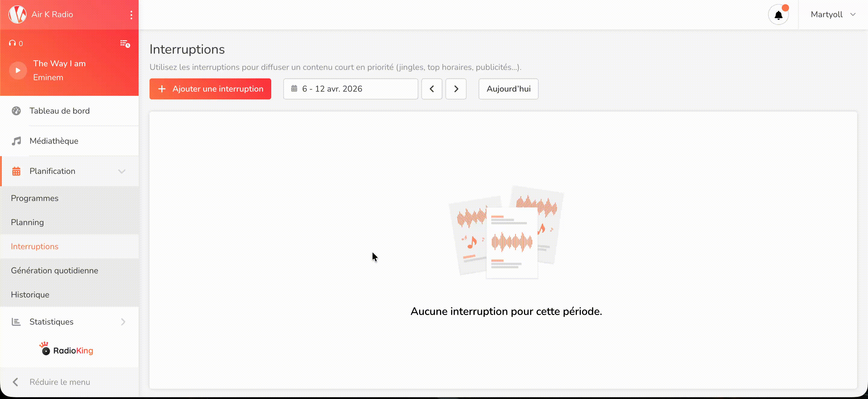
Task: Click the Aujourd'hui button
Action: tap(508, 89)
